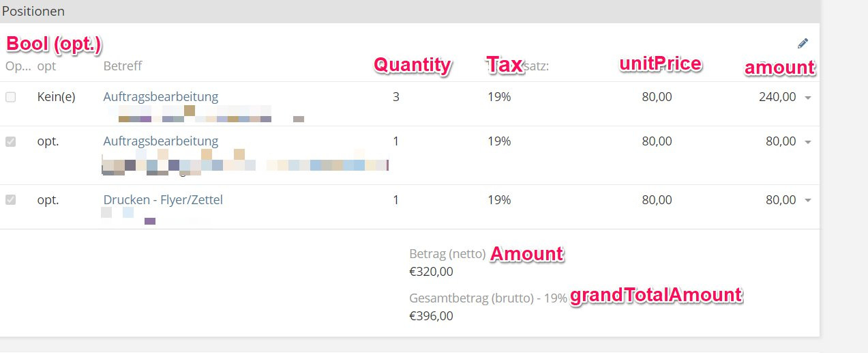Click the 19% tax in Drucken row

pos(499,199)
